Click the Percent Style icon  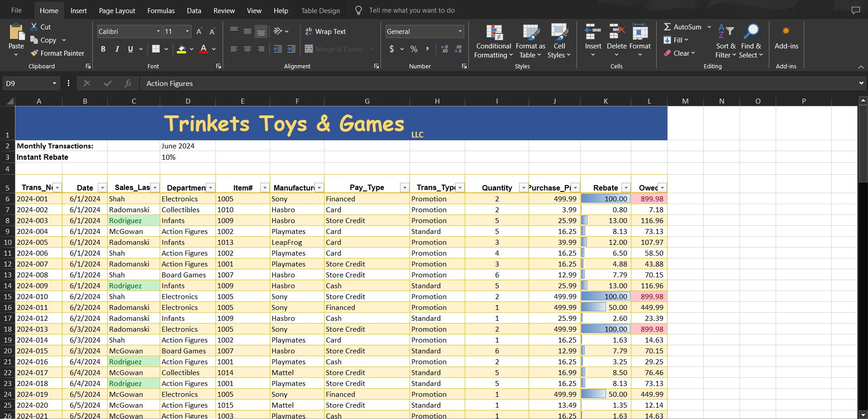(x=414, y=49)
